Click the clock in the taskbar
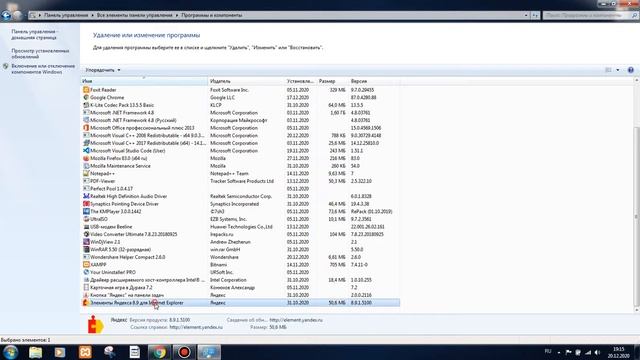 click(x=618, y=352)
